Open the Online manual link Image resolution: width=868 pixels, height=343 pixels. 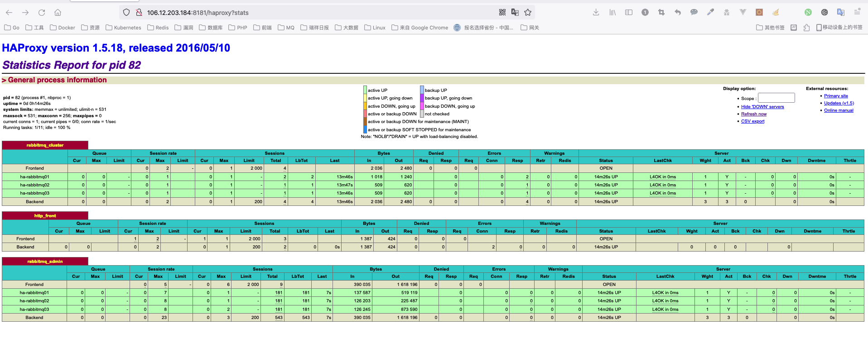click(x=839, y=110)
